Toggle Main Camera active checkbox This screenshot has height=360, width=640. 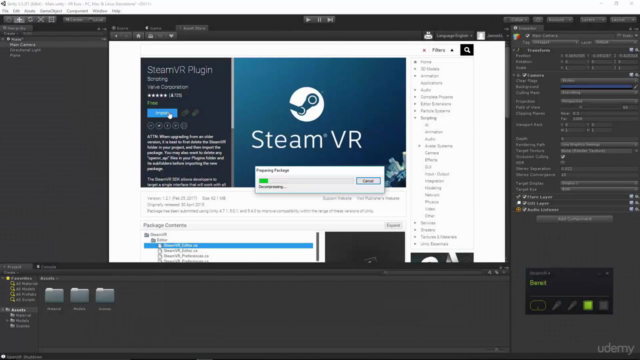527,36
